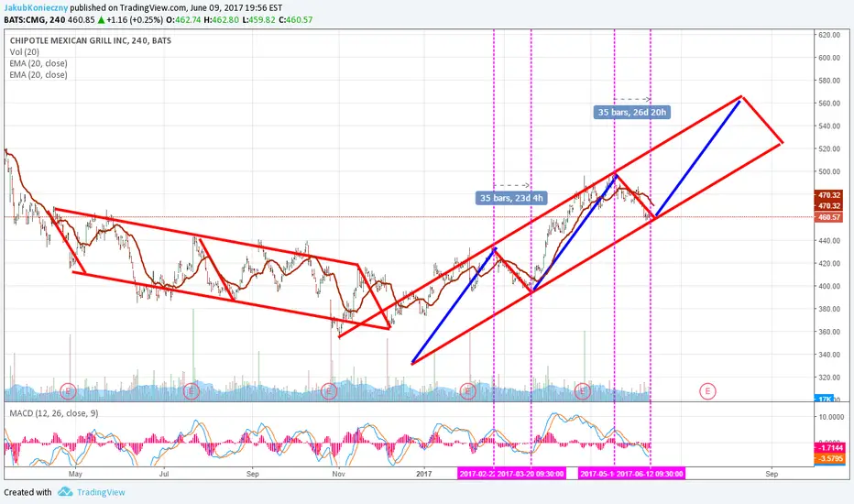
Task: Select the '35 bars, 26d 20h' measurement label
Action: point(631,112)
